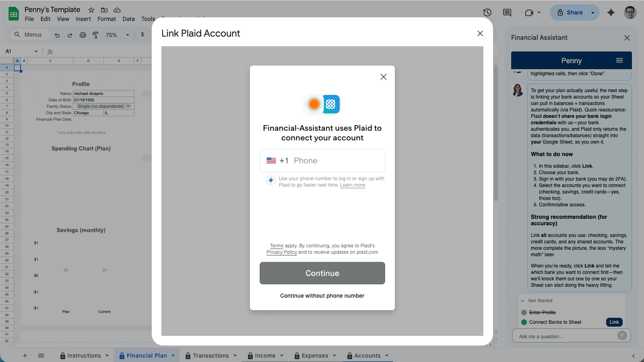Start a Google Meet call
Screen dimensions: 644x362
click(x=529, y=12)
